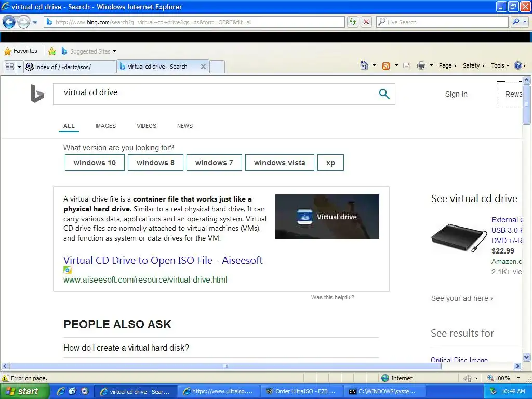Click the horizontal scrollbar right arrow
Viewport: 532px width, 399px height.
tap(517, 366)
